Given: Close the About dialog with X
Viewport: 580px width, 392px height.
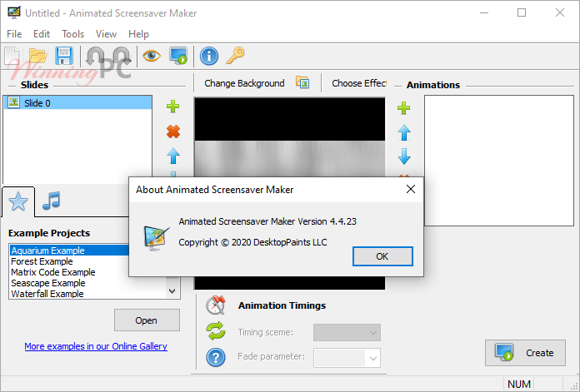Looking at the screenshot, I should (x=411, y=189).
